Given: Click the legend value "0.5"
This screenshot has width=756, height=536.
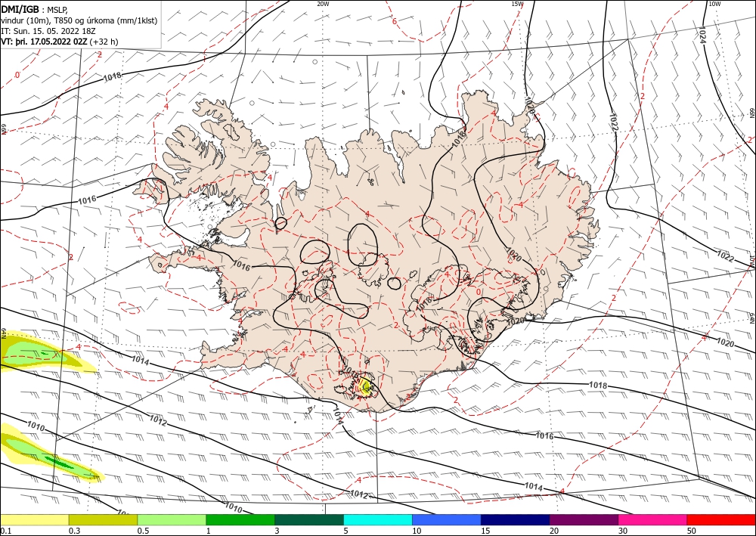Looking at the screenshot, I should pyautogui.click(x=143, y=531).
